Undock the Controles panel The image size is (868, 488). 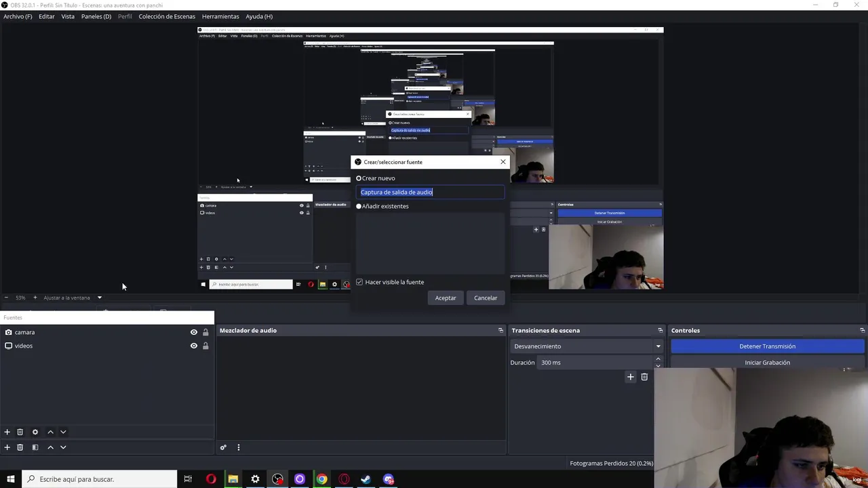click(863, 330)
